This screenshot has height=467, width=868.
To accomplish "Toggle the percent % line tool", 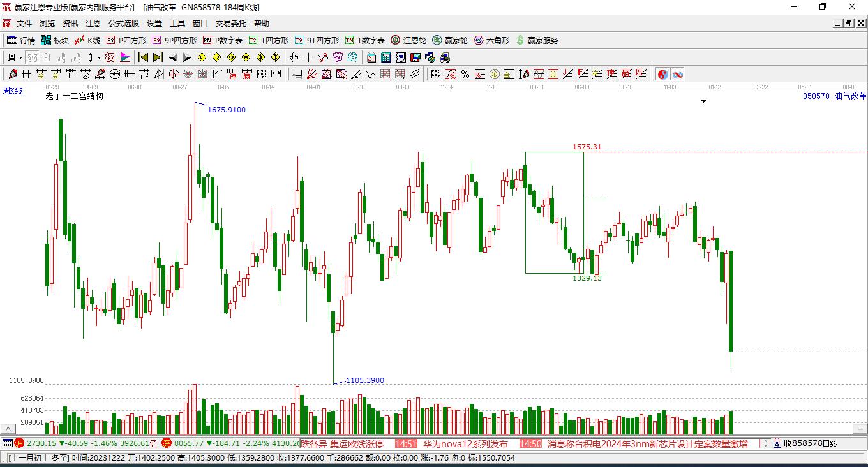I will click(x=465, y=75).
